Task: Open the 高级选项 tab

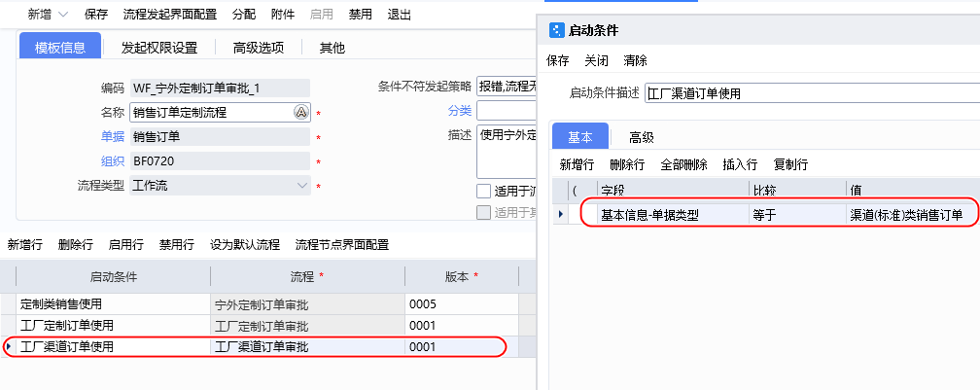Action: pos(261,48)
